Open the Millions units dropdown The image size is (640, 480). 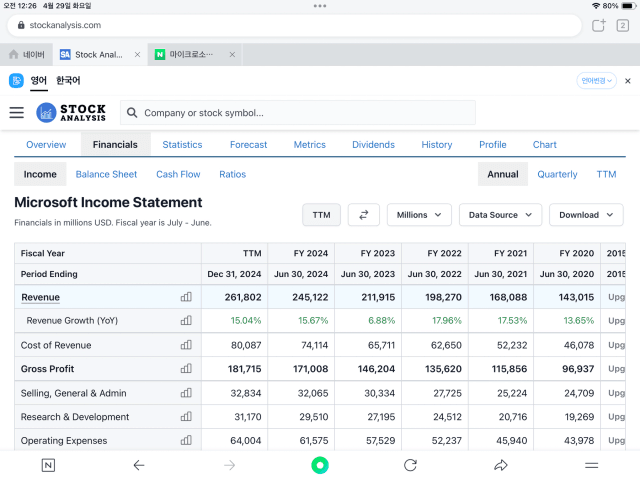click(x=419, y=215)
